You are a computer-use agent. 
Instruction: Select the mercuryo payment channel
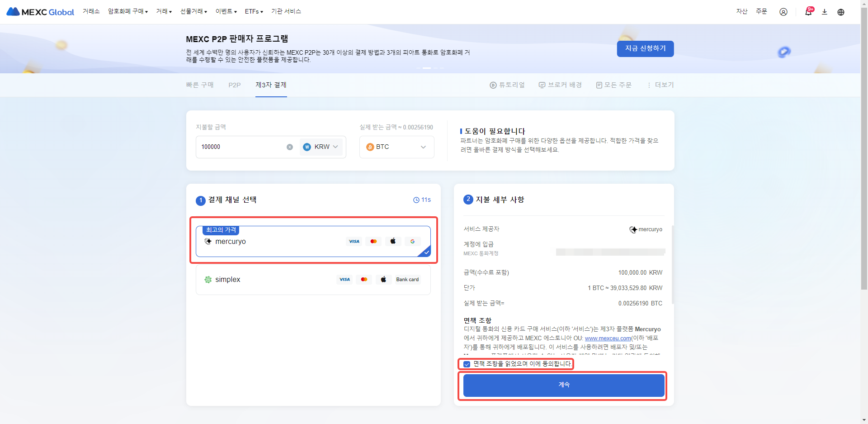tap(313, 242)
